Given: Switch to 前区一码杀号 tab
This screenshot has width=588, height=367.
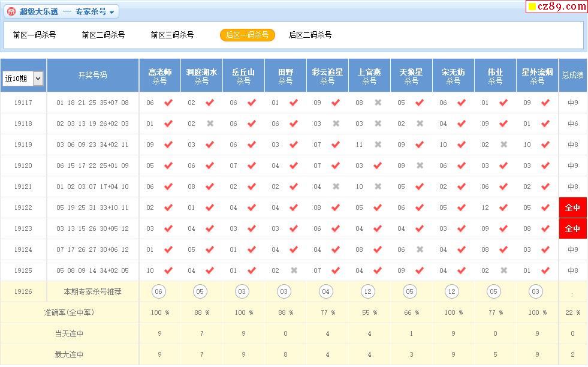Looking at the screenshot, I should pos(35,35).
